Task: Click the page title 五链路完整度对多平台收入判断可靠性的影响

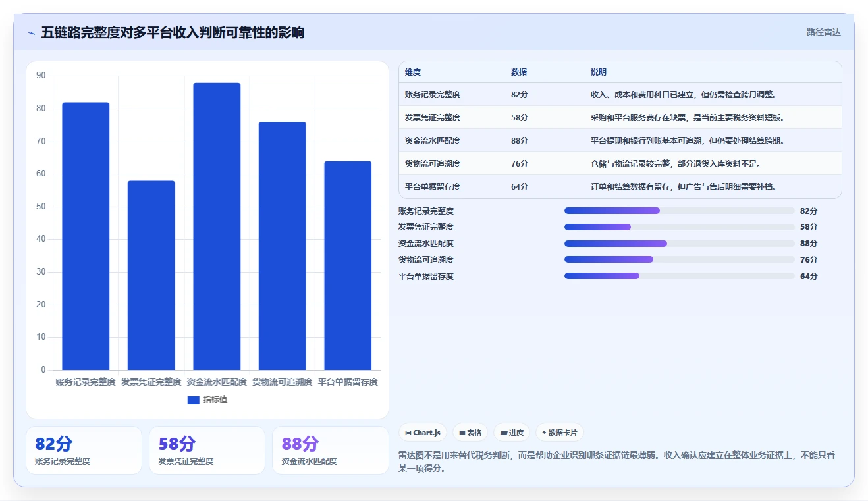Action: pos(173,33)
